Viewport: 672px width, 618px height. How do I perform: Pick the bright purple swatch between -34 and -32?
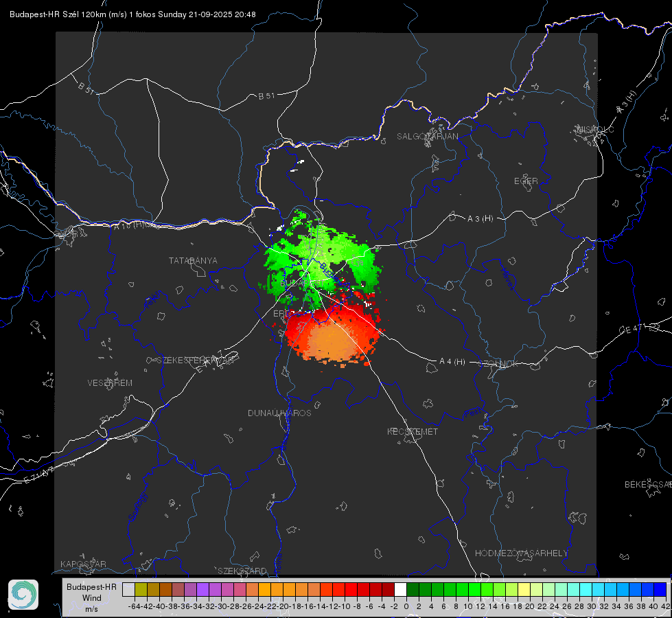(x=202, y=589)
